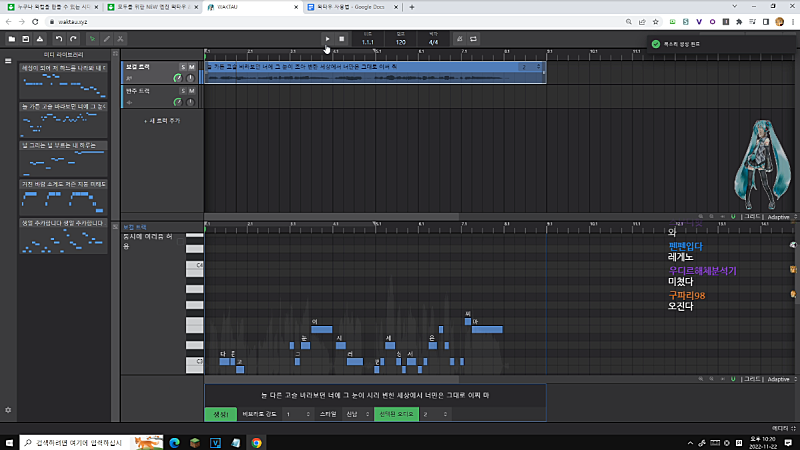Select the green pointer tool

coord(92,39)
